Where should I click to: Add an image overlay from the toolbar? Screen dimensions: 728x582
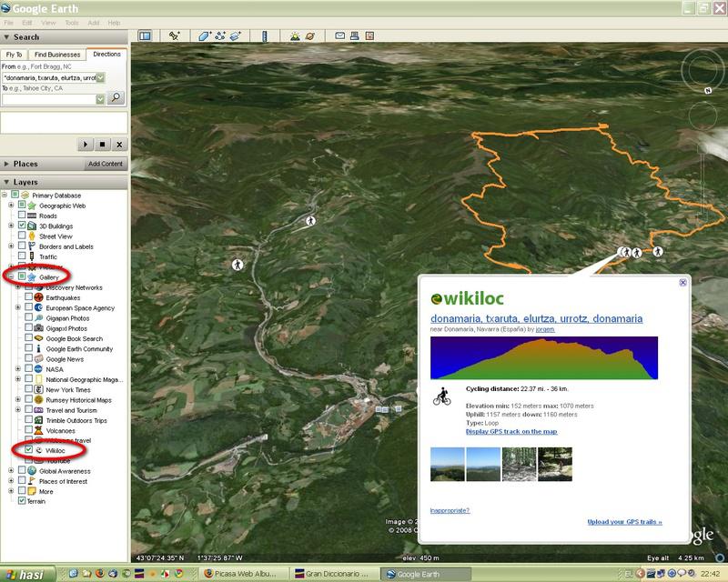[236, 35]
